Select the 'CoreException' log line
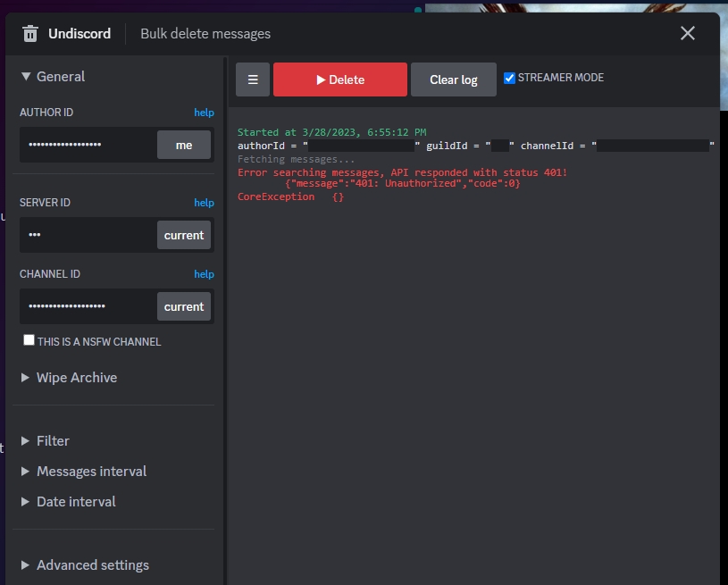Image resolution: width=728 pixels, height=585 pixels. (290, 196)
